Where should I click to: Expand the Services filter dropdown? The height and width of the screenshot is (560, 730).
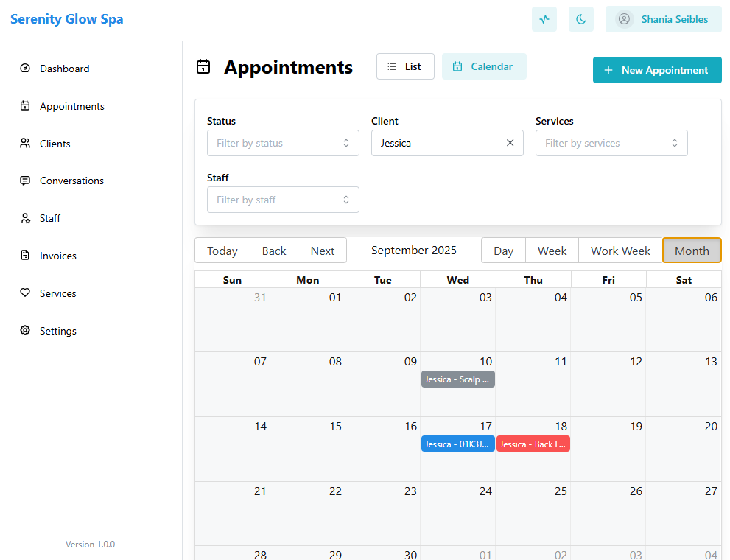[x=611, y=143]
